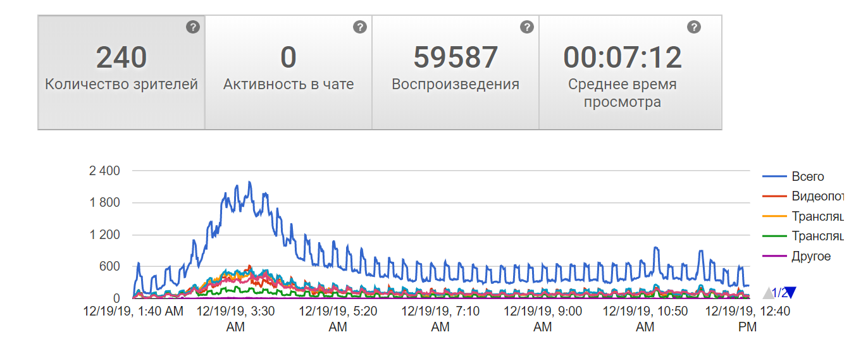
Task: Select the Количество зрителей metric tab
Action: click(x=121, y=73)
